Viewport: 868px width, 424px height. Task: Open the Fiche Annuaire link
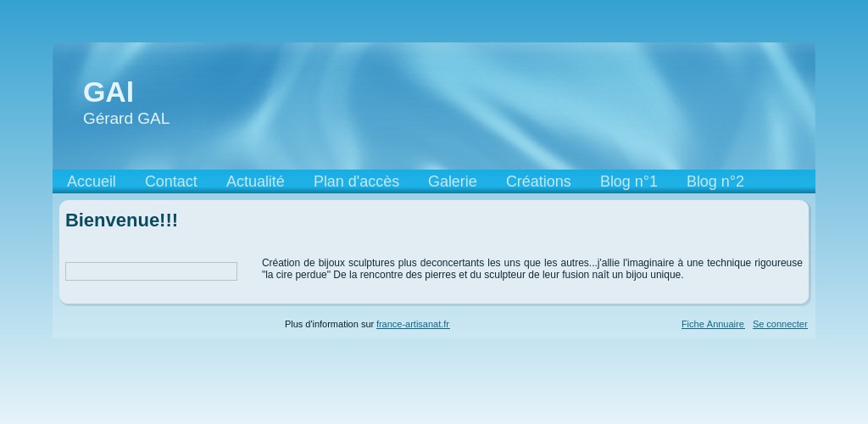(713, 325)
